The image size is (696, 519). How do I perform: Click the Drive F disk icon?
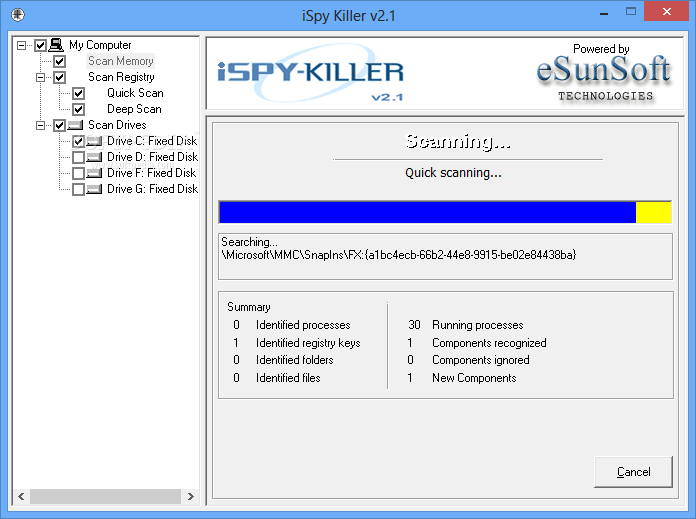(94, 173)
